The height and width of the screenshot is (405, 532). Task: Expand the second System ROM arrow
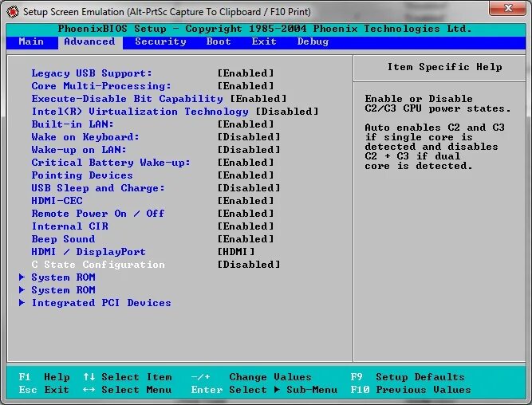point(22,290)
